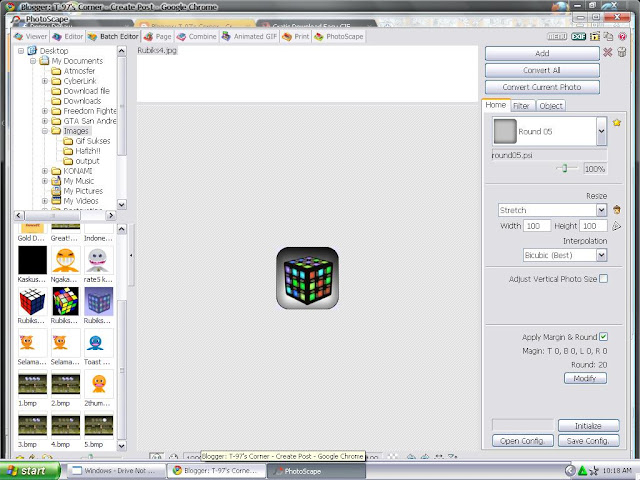Image resolution: width=640 pixels, height=480 pixels.
Task: Open the menu icon in top-right toolbar
Action: coord(557,36)
